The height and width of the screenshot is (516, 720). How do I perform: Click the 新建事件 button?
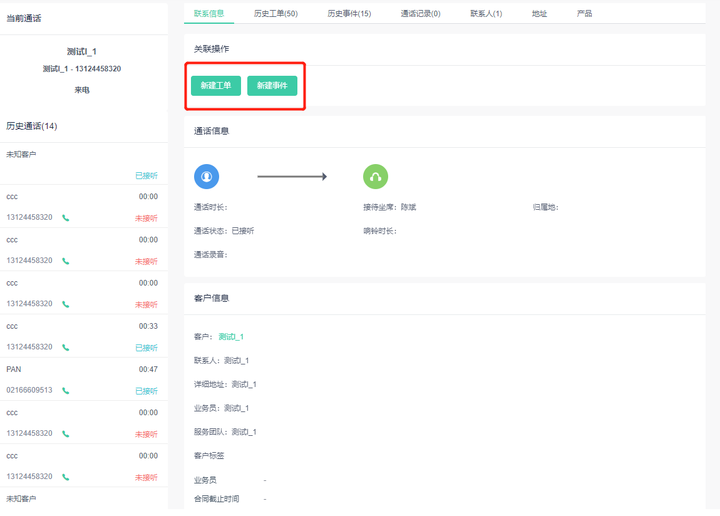click(272, 85)
